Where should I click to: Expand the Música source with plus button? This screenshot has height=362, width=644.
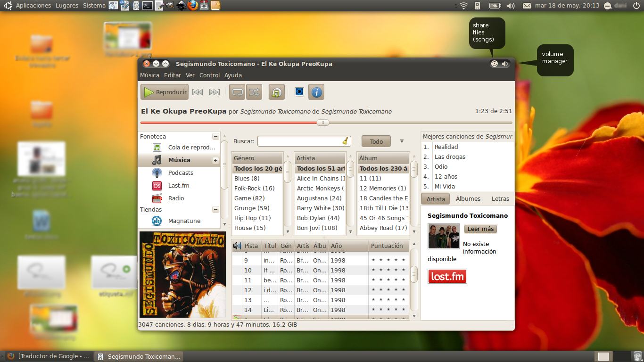tap(215, 161)
